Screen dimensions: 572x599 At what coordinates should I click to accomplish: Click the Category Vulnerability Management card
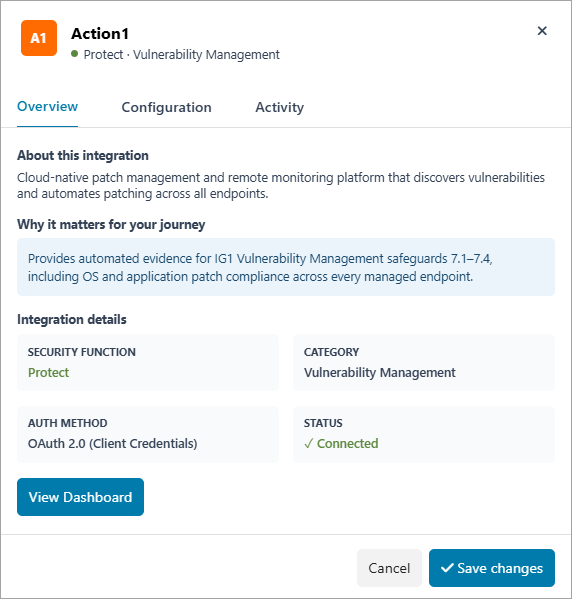tap(424, 363)
